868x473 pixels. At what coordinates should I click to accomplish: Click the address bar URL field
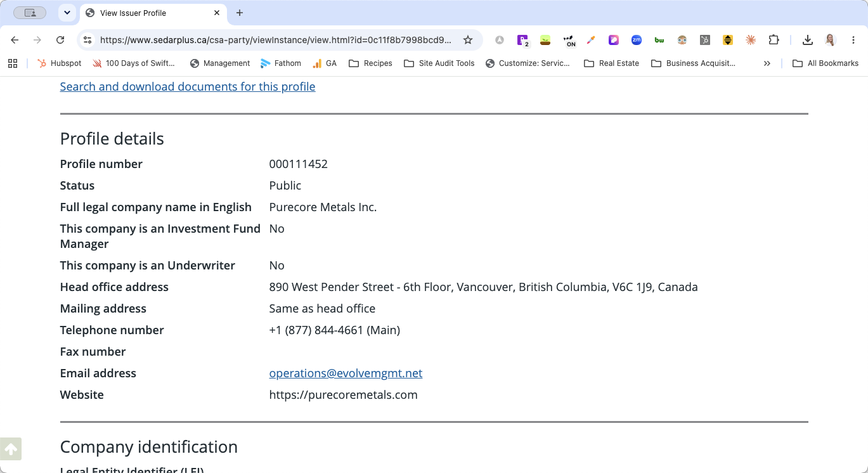(276, 40)
